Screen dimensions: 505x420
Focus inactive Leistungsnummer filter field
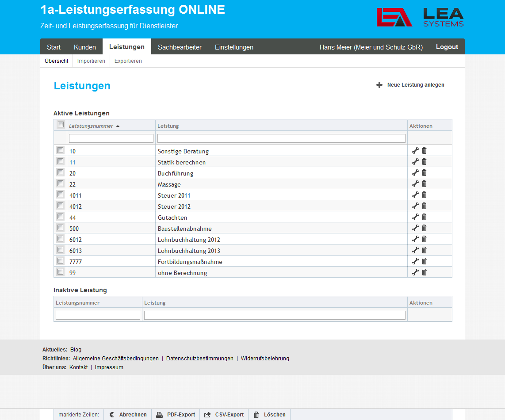click(x=98, y=315)
